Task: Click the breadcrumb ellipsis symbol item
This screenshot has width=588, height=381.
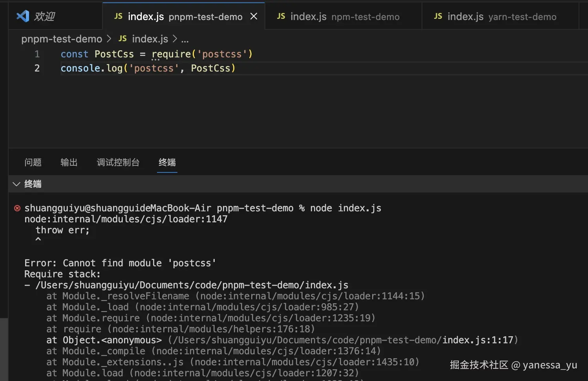Action: (185, 40)
